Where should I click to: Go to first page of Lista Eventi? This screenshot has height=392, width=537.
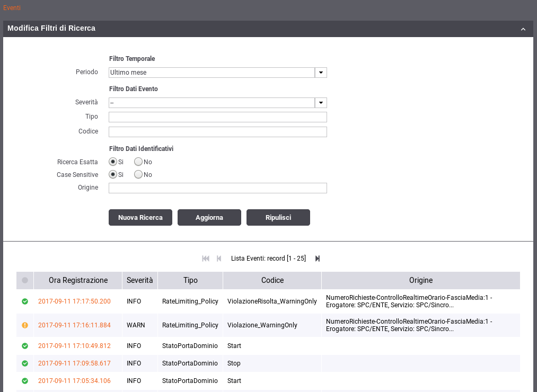tap(206, 259)
